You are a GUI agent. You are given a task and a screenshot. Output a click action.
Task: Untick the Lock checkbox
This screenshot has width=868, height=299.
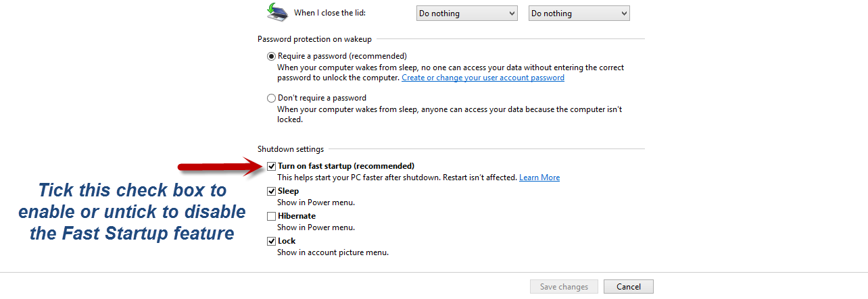tap(272, 241)
